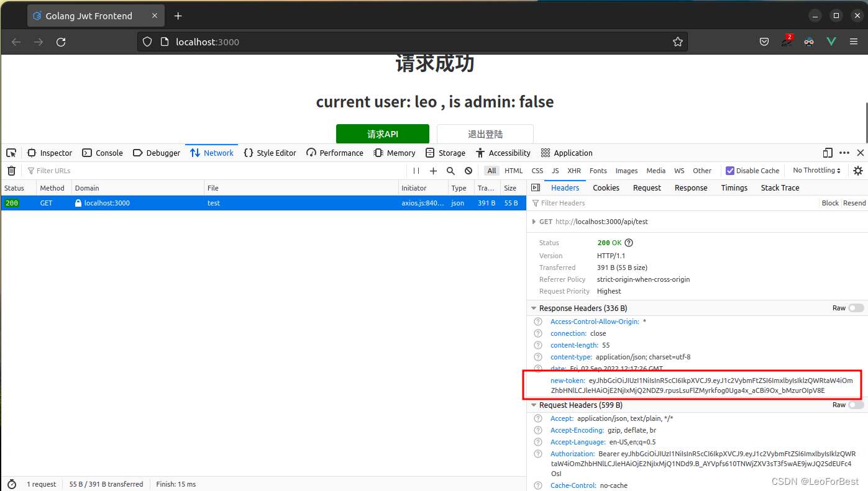The image size is (868, 491).
Task: Close the Golang Jwt Frontend tab
Action: point(155,16)
